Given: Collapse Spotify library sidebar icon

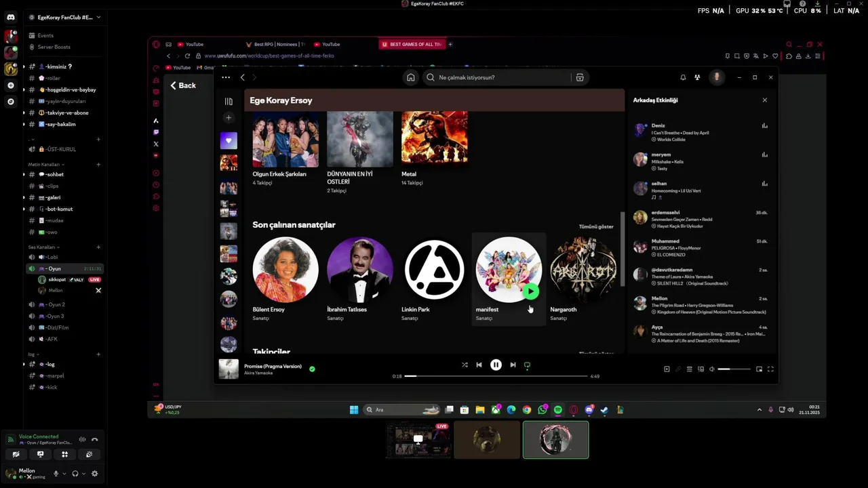Looking at the screenshot, I should click(229, 102).
